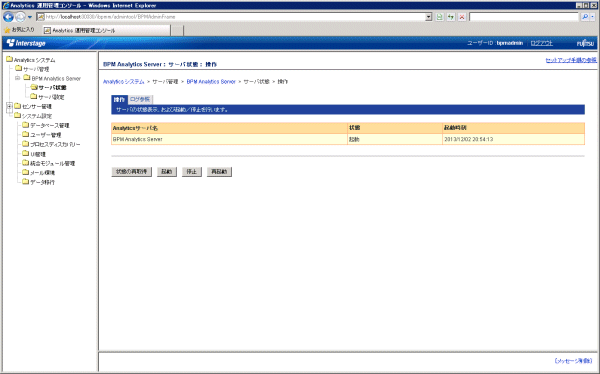This screenshot has height=374, width=600.
Task: Open メール環境 in the tree
Action: [x=42, y=173]
